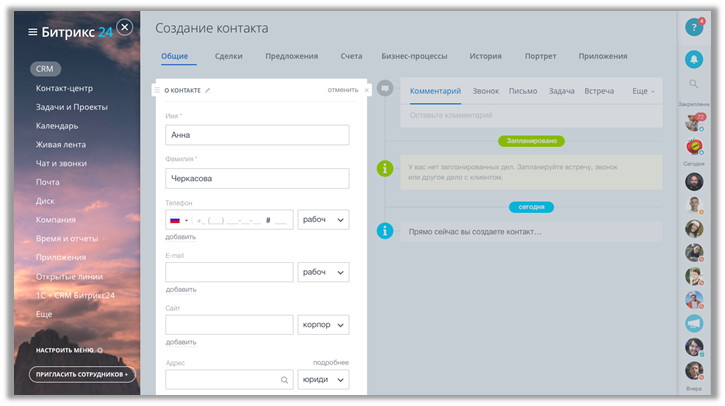Open the История tab

485,56
